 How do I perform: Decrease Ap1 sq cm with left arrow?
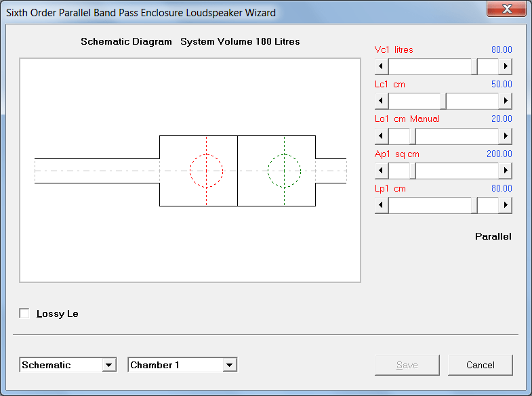point(382,171)
